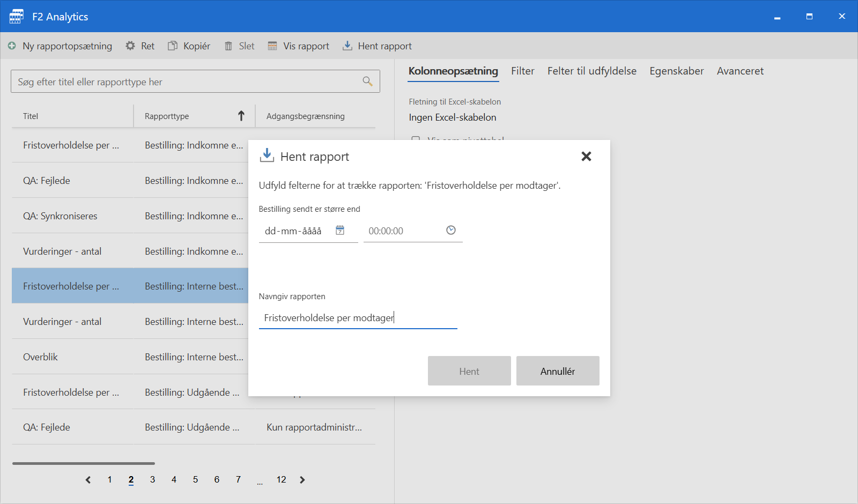Click the Ret gear icon

point(130,46)
